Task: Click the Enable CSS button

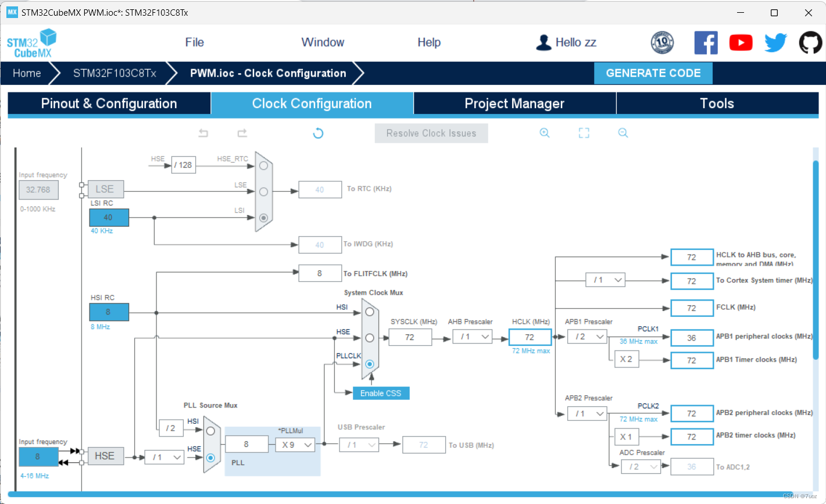Action: coord(381,394)
